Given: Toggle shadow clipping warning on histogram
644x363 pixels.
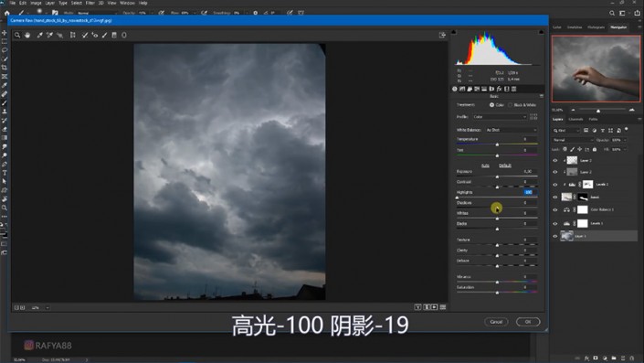Looking at the screenshot, I should 454,32.
